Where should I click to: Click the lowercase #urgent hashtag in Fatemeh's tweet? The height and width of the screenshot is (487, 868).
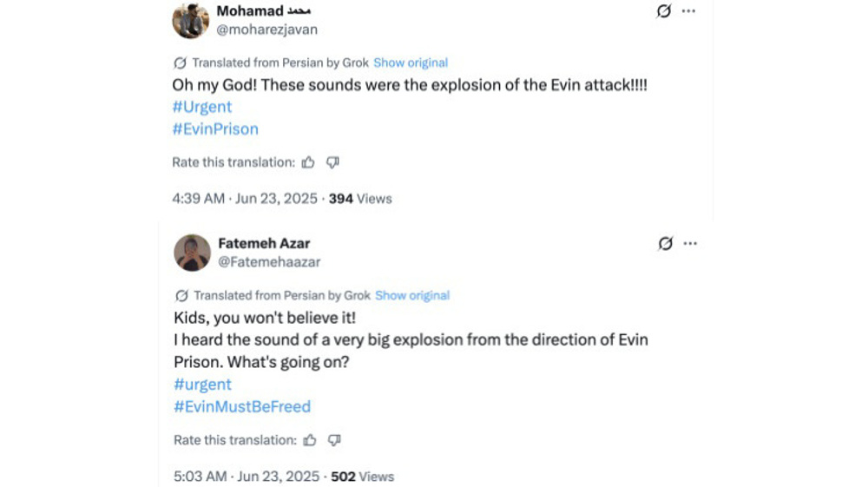pos(203,385)
